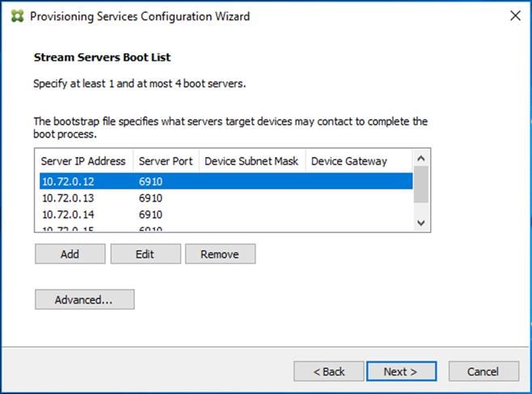The width and height of the screenshot is (532, 394).
Task: Click the Device Subnet Mask column header
Action: (252, 161)
